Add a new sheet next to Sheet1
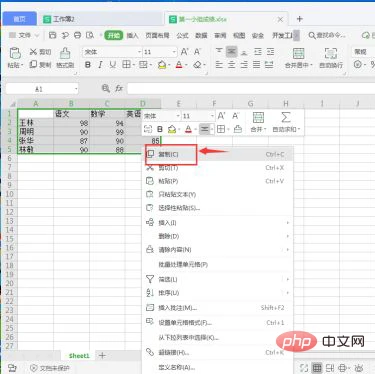375x374 pixels. click(102, 355)
